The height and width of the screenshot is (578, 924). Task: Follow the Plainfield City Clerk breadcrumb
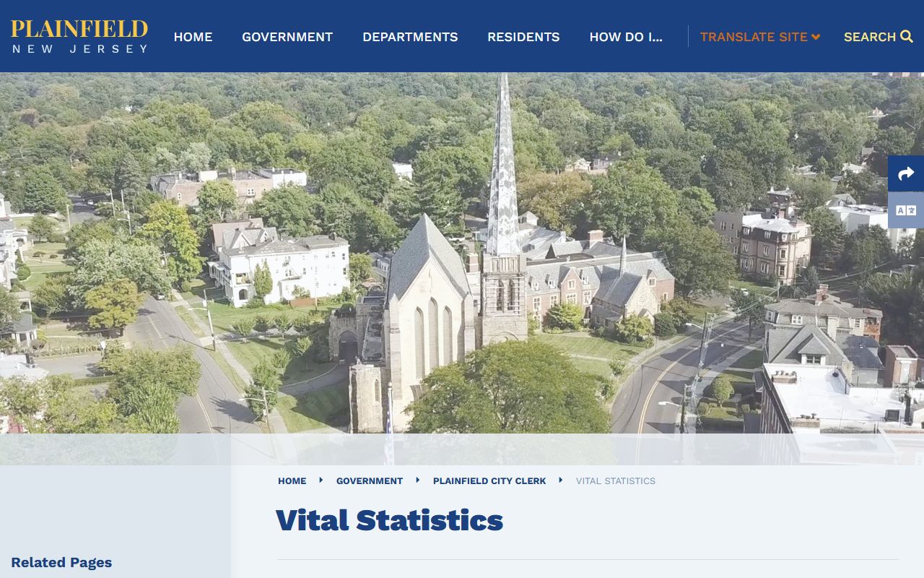[x=489, y=481]
